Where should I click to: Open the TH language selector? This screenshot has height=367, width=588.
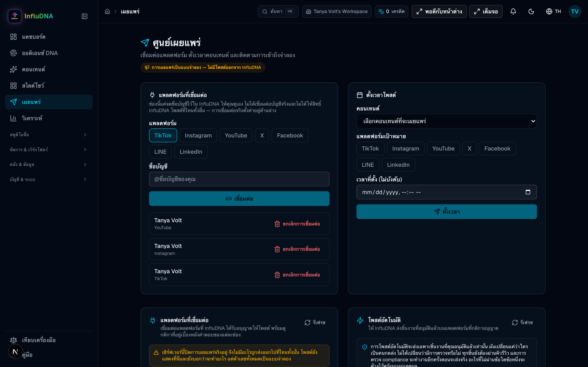point(553,11)
